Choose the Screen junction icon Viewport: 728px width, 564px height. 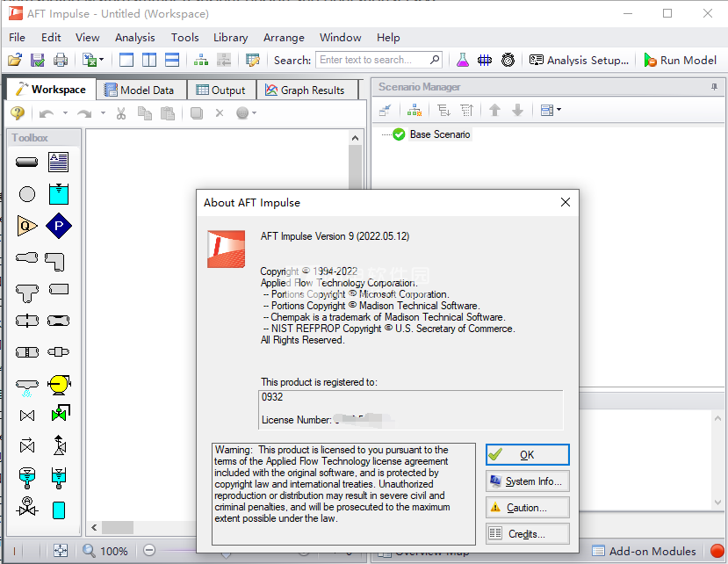pos(27,352)
